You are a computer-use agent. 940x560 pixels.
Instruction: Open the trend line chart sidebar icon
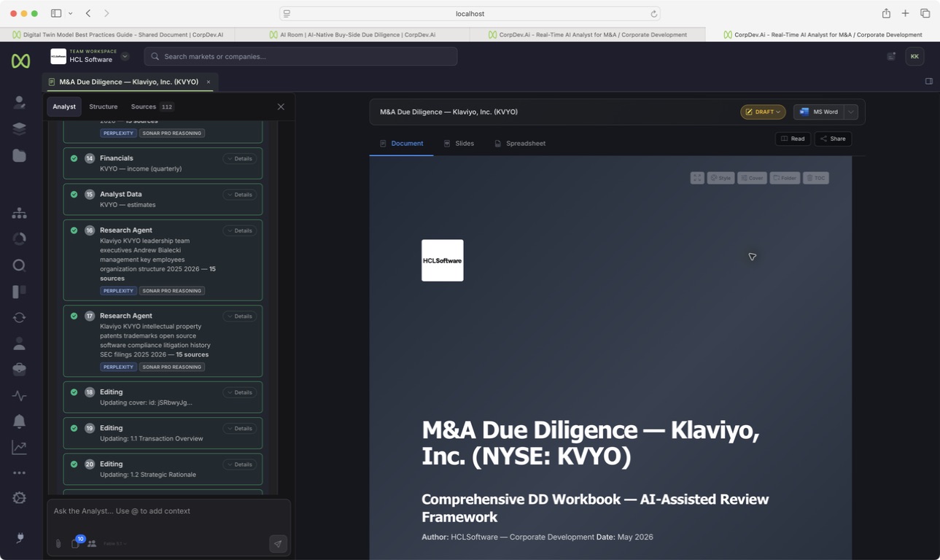tap(20, 448)
